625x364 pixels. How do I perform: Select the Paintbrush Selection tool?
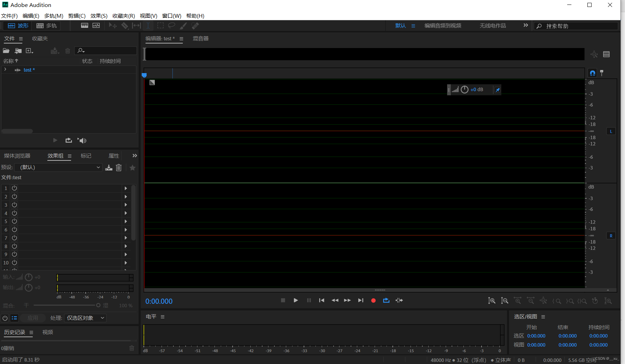coord(183,26)
